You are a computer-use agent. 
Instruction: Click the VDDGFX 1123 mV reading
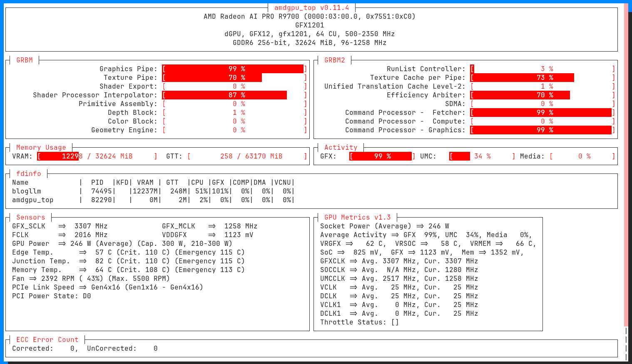(x=207, y=235)
